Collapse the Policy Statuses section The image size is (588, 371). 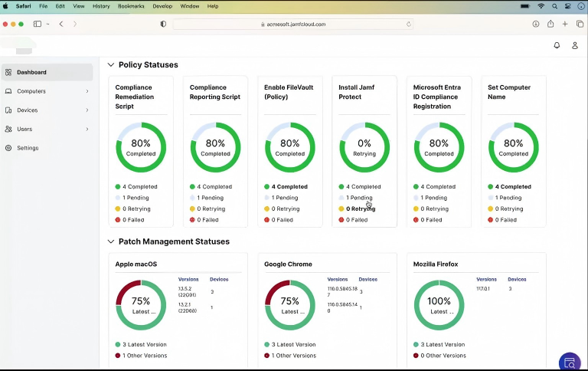click(x=110, y=64)
